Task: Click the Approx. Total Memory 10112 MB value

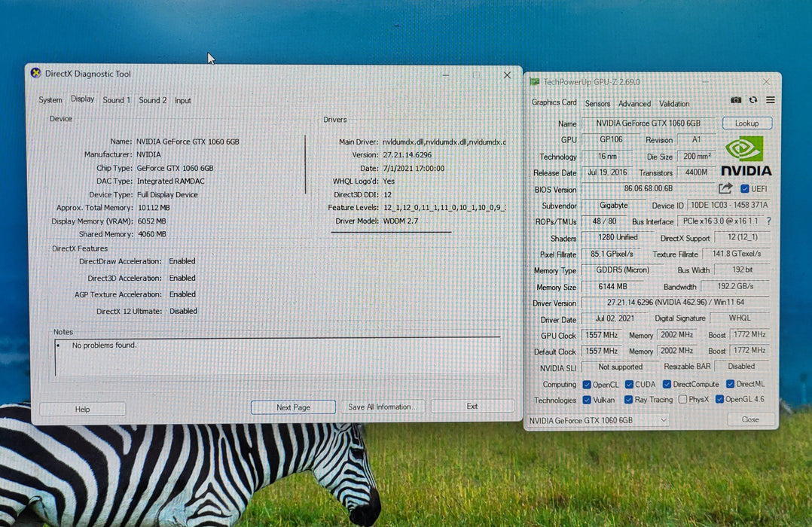Action: (154, 208)
